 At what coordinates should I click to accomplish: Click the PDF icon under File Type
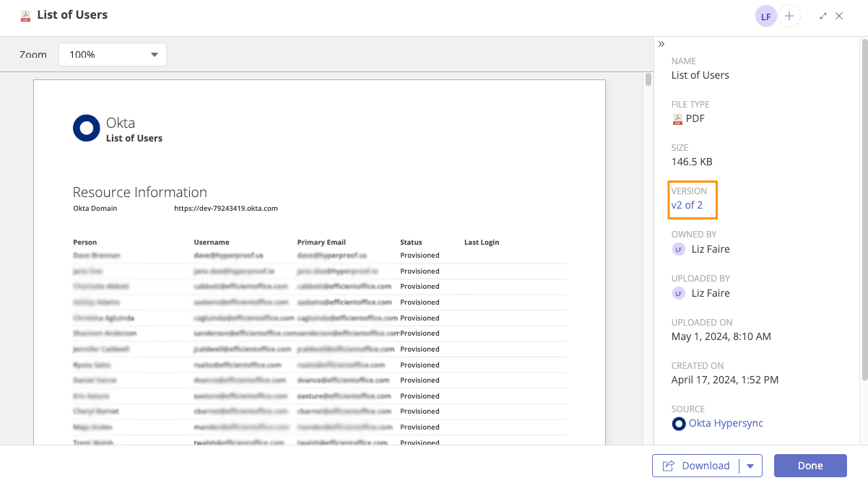[x=677, y=118]
